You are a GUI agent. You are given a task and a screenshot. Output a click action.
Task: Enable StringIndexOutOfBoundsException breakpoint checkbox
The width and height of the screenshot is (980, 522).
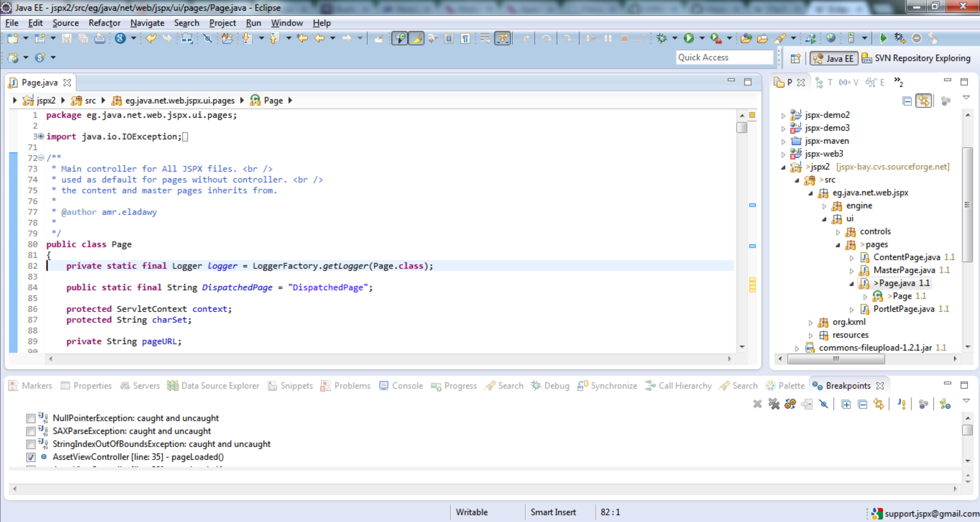(31, 444)
